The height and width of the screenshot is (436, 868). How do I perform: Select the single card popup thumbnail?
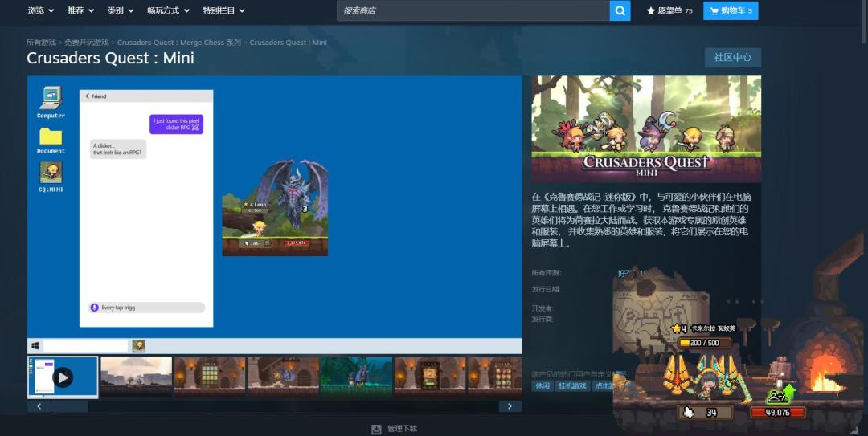[429, 377]
